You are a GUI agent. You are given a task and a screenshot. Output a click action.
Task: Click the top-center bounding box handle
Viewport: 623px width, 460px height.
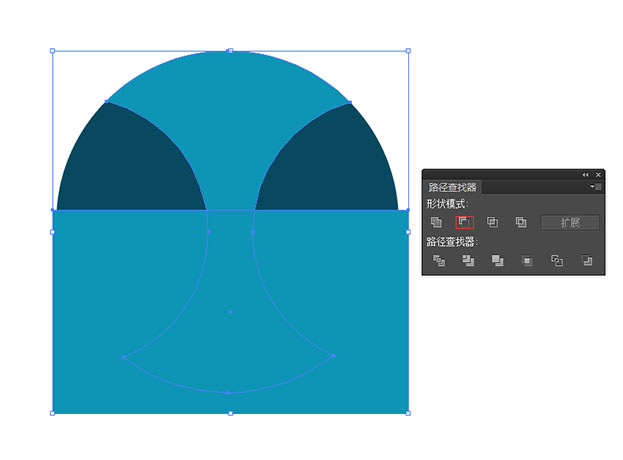[230, 50]
